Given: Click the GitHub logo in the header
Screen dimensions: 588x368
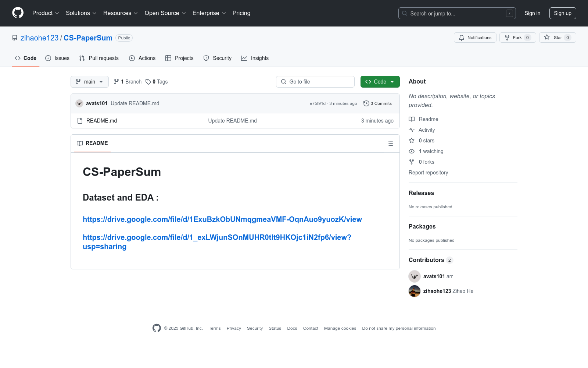Looking at the screenshot, I should pyautogui.click(x=18, y=13).
